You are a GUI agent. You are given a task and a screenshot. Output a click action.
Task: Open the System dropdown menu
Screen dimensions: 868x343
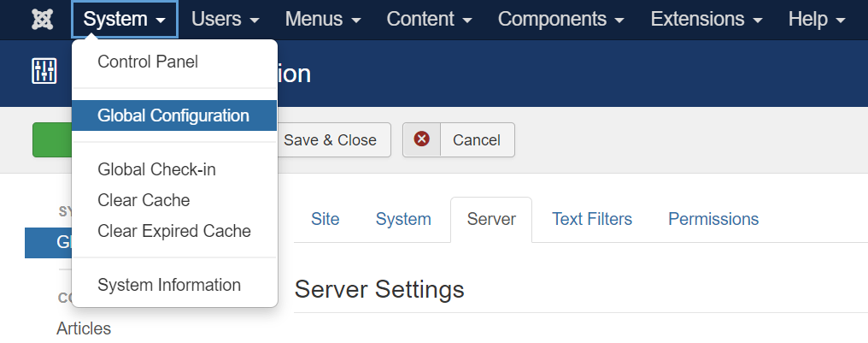125,19
